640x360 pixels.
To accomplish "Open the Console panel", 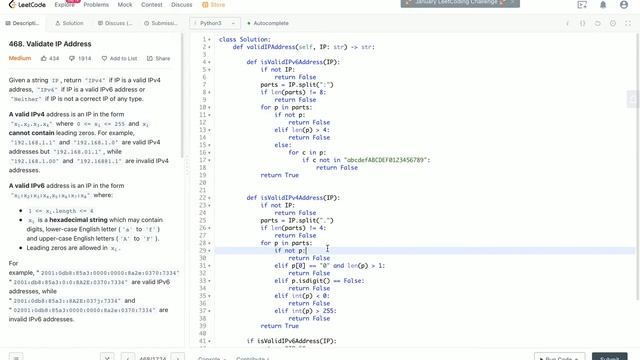I will (x=211, y=358).
